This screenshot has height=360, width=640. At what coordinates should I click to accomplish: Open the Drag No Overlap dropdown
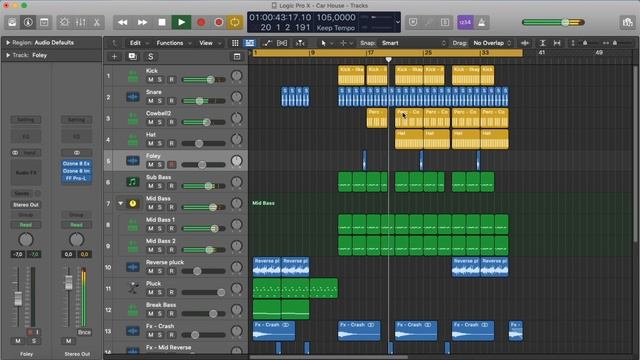point(492,43)
